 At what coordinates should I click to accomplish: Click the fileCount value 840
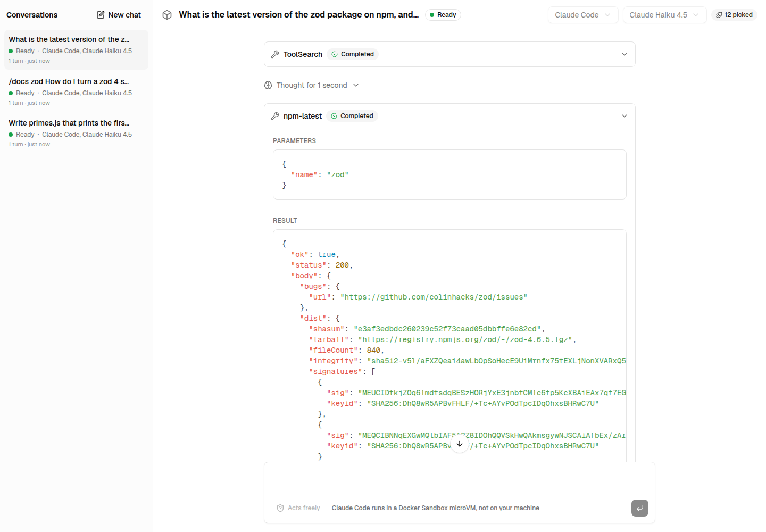tap(373, 350)
